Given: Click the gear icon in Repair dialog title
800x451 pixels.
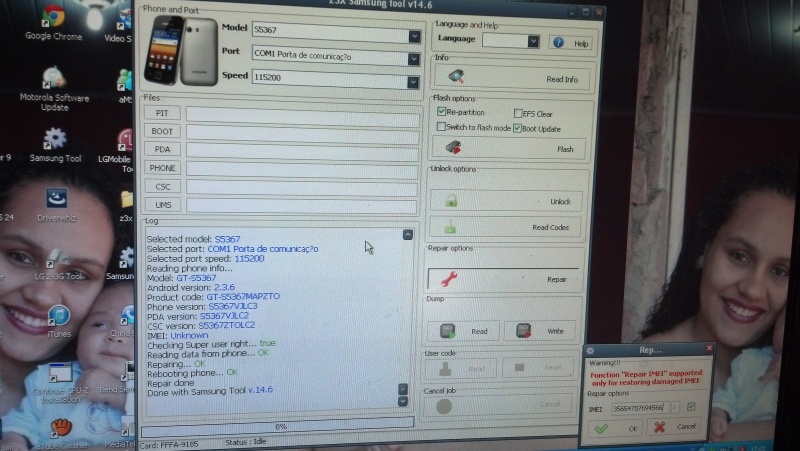Looking at the screenshot, I should [x=590, y=351].
